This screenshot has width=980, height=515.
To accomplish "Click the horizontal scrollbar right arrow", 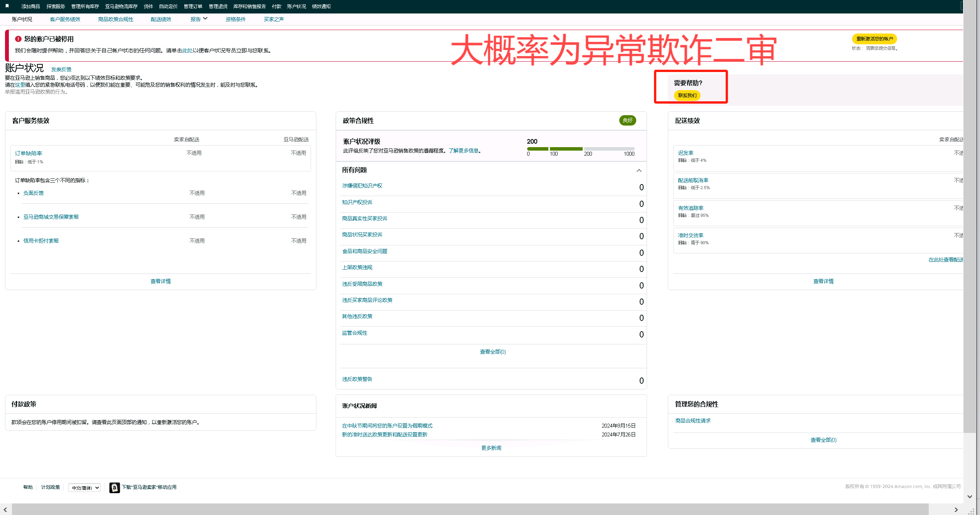I will [956, 509].
